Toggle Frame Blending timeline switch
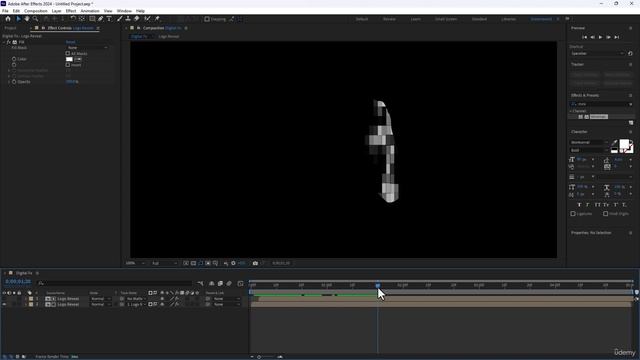The width and height of the screenshot is (640, 360). coord(220,283)
